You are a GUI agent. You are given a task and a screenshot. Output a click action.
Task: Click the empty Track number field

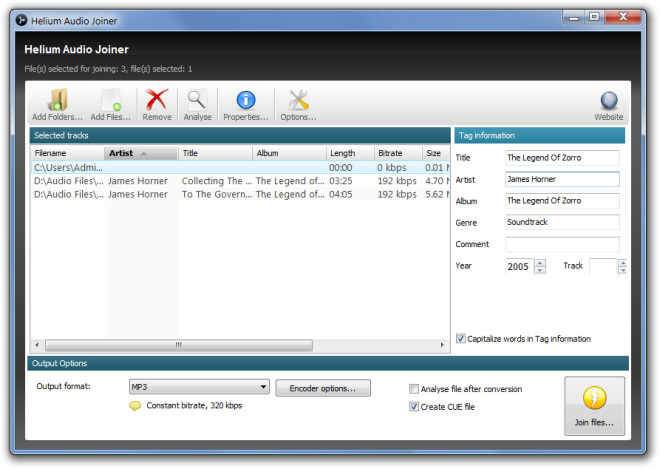point(603,266)
